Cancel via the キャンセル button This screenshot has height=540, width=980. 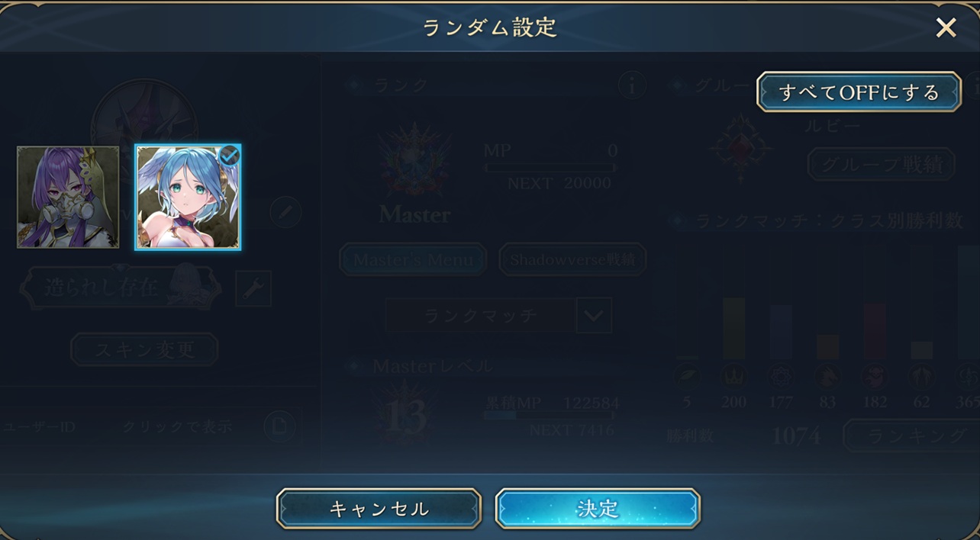tap(379, 509)
